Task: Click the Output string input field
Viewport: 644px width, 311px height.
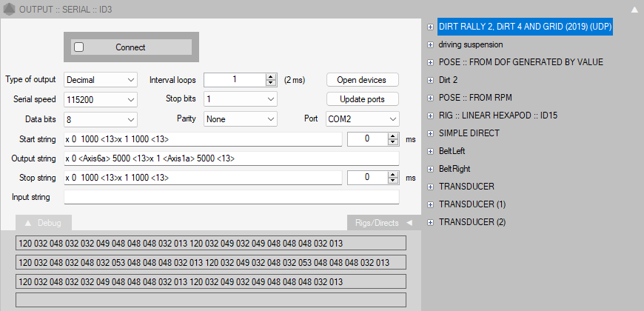Action: coord(232,158)
